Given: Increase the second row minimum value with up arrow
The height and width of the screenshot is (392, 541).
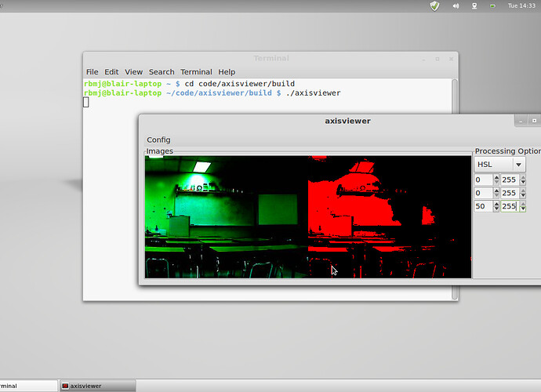Looking at the screenshot, I should pyautogui.click(x=496, y=191).
